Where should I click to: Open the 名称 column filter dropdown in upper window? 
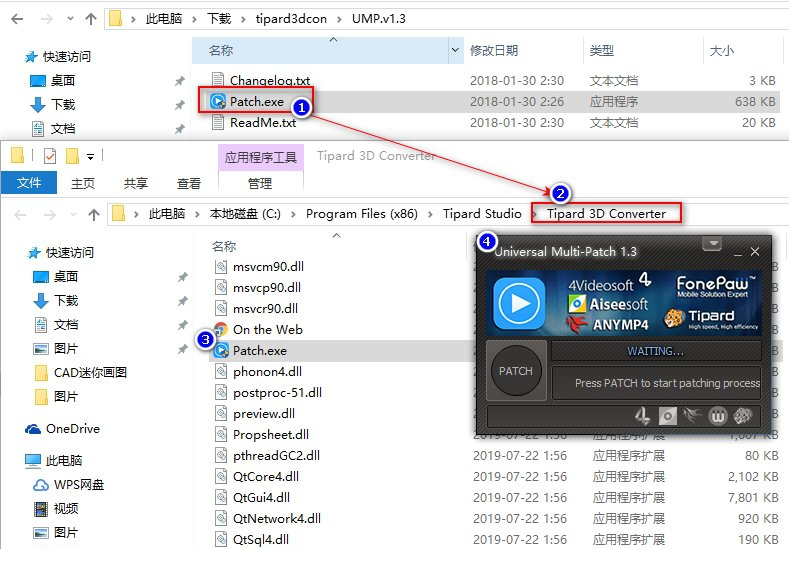click(455, 50)
